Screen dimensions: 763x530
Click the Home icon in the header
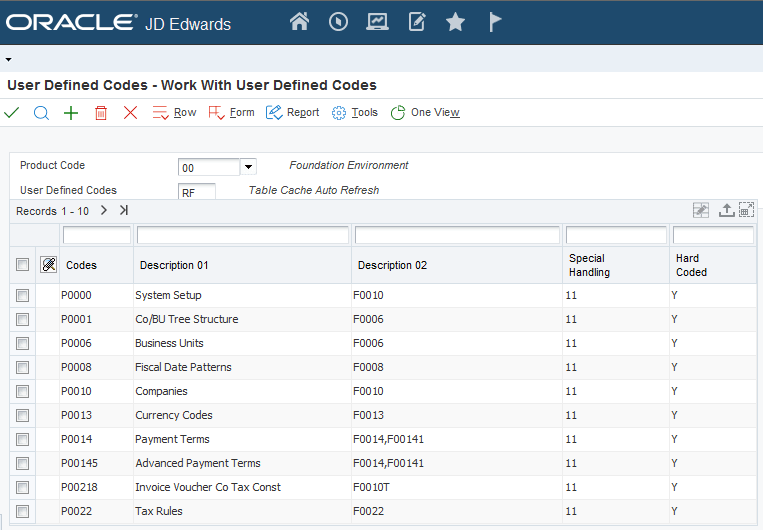[x=299, y=22]
